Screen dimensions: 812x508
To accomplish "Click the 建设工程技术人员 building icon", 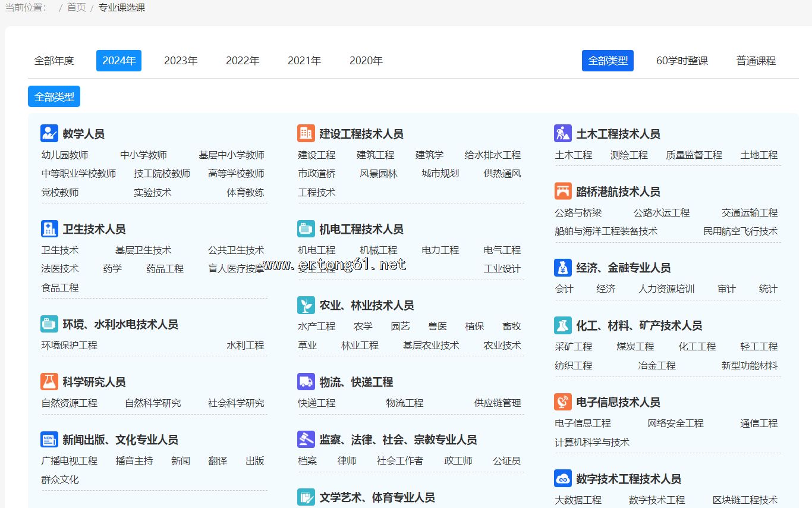I will (306, 133).
